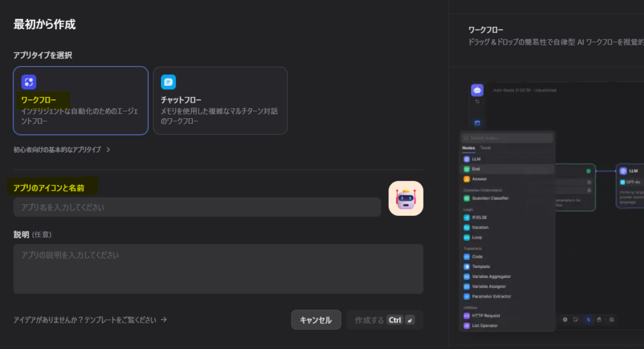Click the Parameter Extractor node icon

click(x=466, y=296)
